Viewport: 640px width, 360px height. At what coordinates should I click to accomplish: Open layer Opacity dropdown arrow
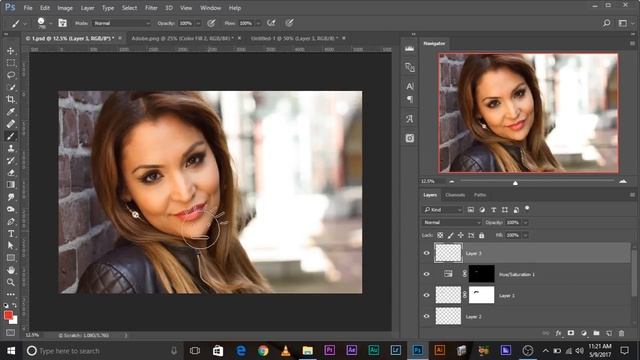(525, 222)
